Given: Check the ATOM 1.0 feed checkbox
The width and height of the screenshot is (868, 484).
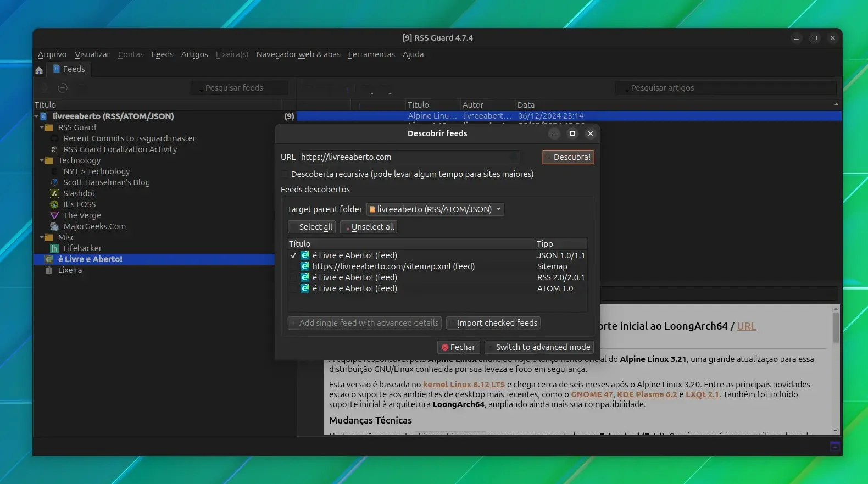Looking at the screenshot, I should (x=293, y=288).
